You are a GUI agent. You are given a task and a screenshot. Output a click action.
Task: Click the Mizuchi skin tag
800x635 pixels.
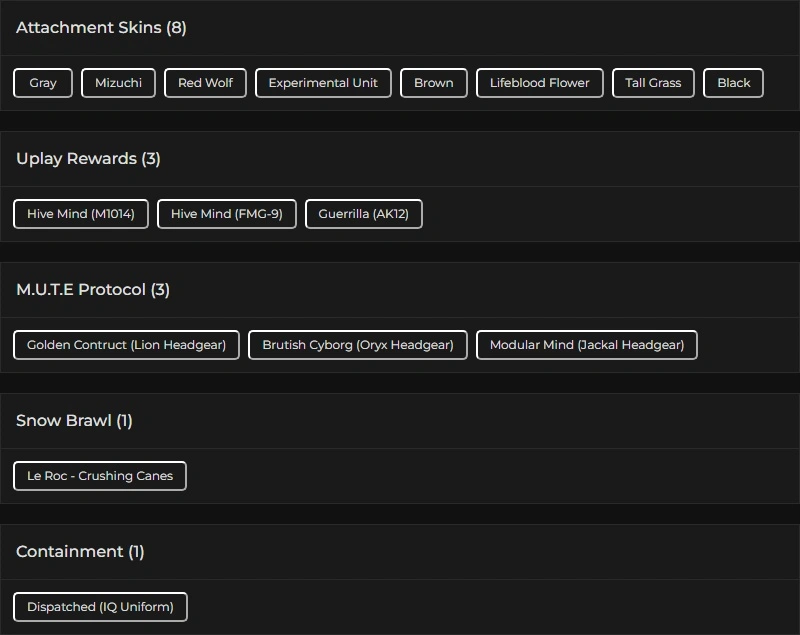click(x=118, y=83)
